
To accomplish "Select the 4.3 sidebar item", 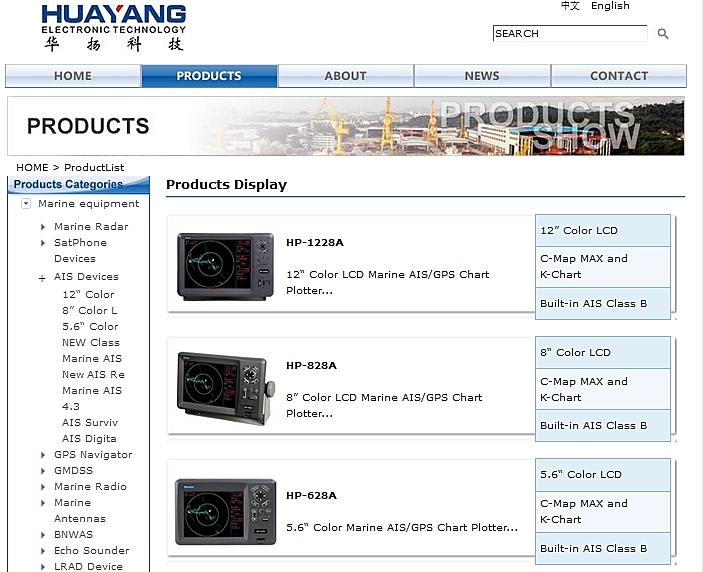I will (x=71, y=407).
